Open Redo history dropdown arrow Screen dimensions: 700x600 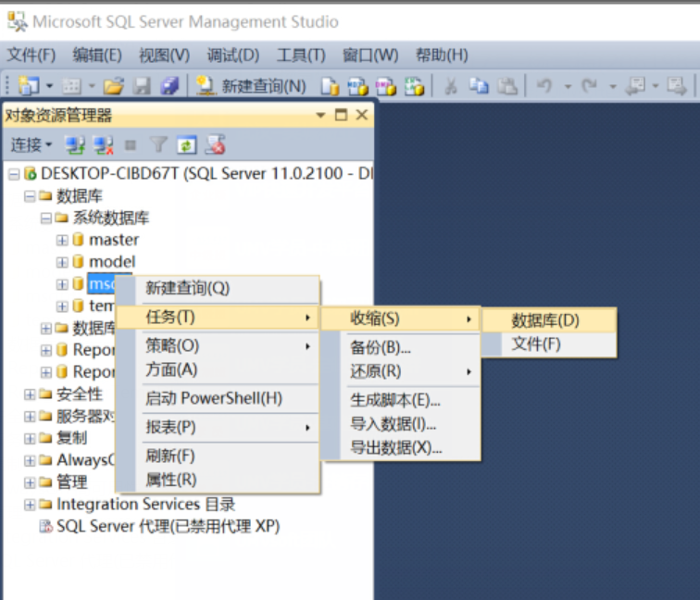(x=613, y=86)
